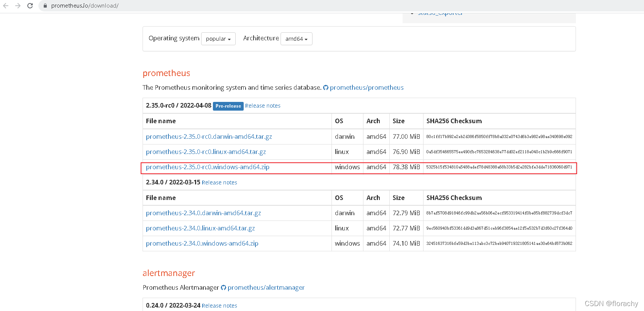Open the Architecture amd64 dropdown

pyautogui.click(x=297, y=39)
